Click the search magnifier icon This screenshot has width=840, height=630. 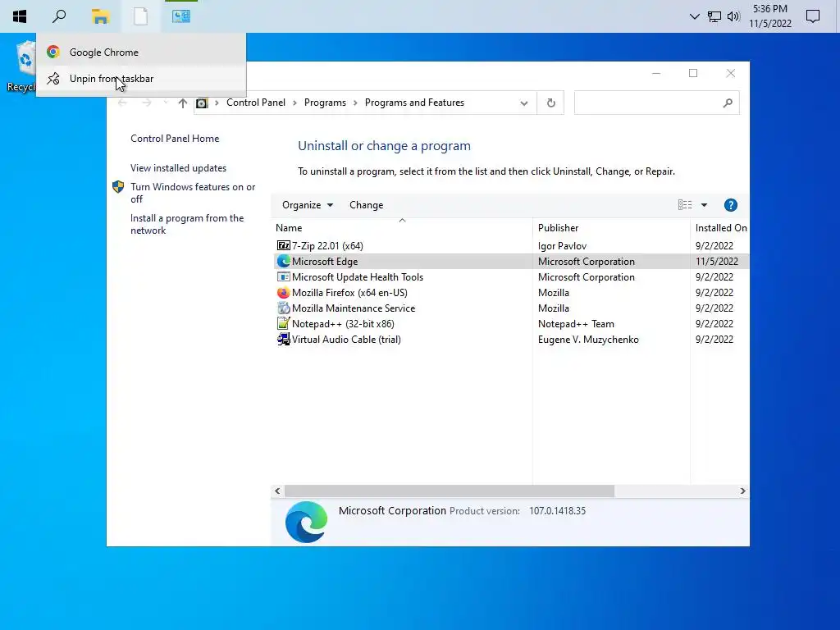(x=727, y=103)
